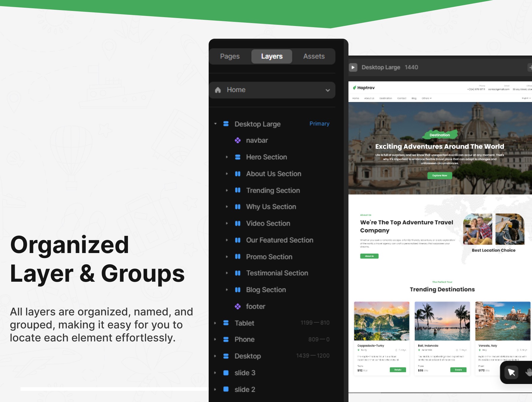
Task: Expand the Phone breakpoint layer
Action: click(x=215, y=339)
